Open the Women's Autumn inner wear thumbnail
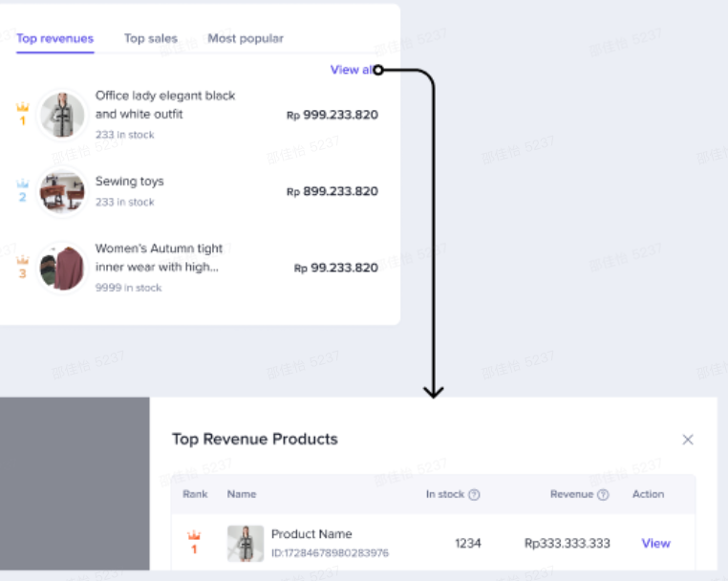728x581 pixels. click(62, 269)
